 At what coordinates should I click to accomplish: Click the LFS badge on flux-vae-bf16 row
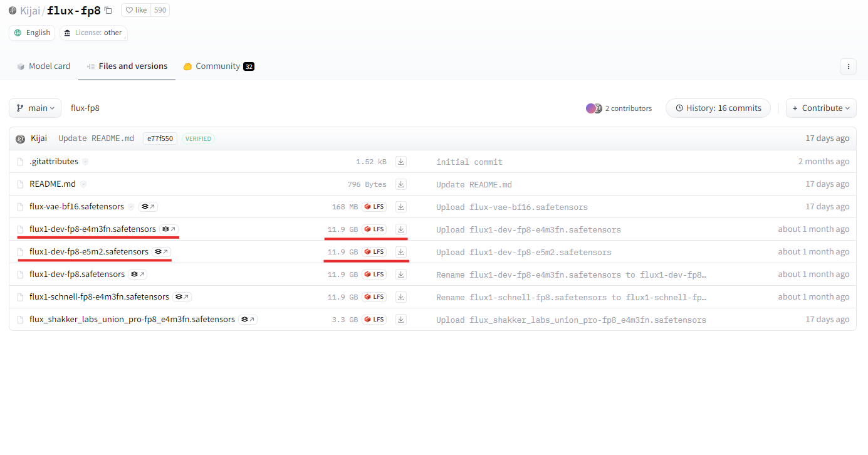[x=374, y=207]
